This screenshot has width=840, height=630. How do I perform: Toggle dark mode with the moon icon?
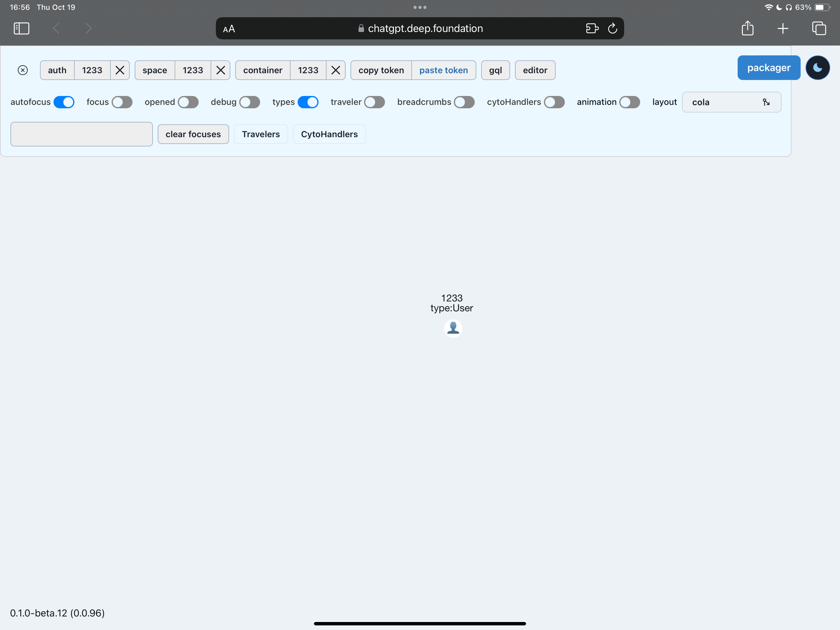817,68
